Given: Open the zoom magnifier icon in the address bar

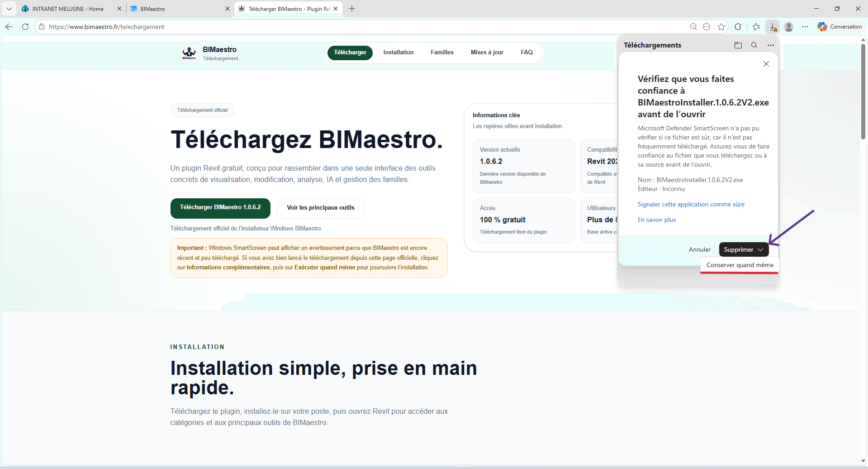Looking at the screenshot, I should [693, 27].
